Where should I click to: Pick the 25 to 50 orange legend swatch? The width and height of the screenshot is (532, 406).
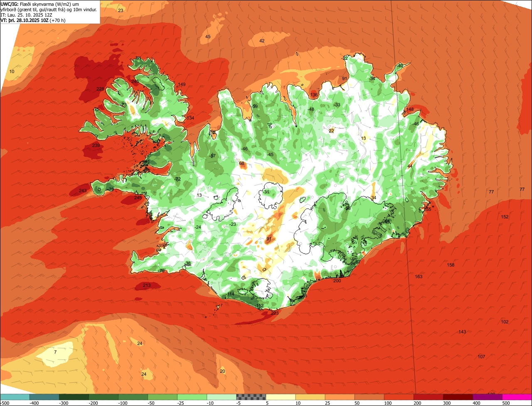340,397
